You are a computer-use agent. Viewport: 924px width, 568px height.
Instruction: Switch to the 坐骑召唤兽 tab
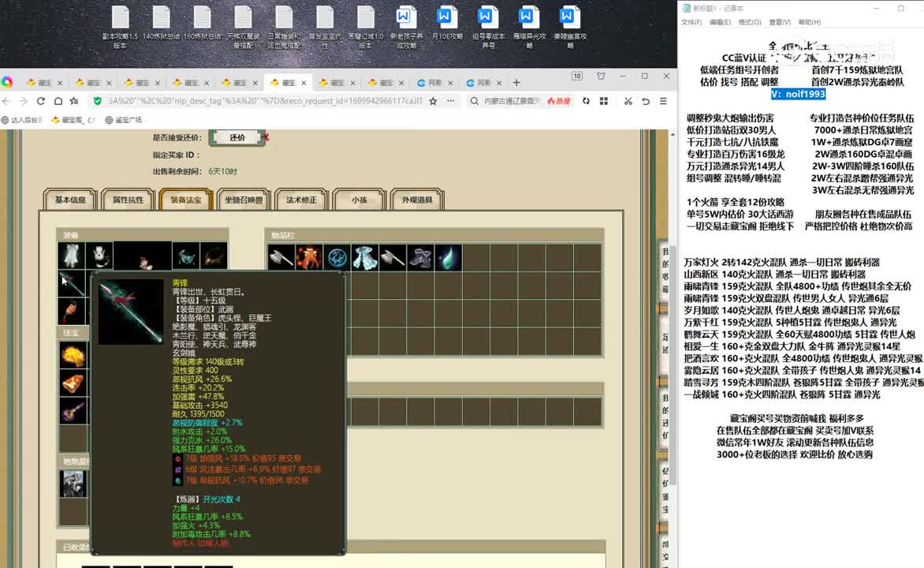click(x=244, y=200)
